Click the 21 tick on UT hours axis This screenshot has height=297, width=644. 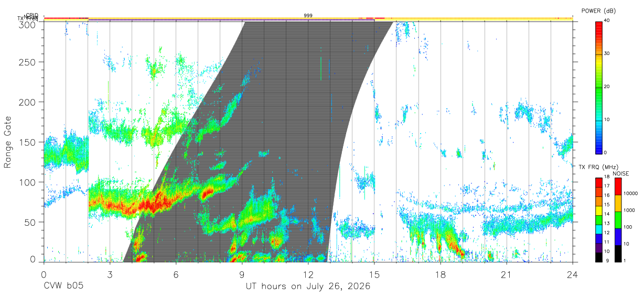pos(506,274)
